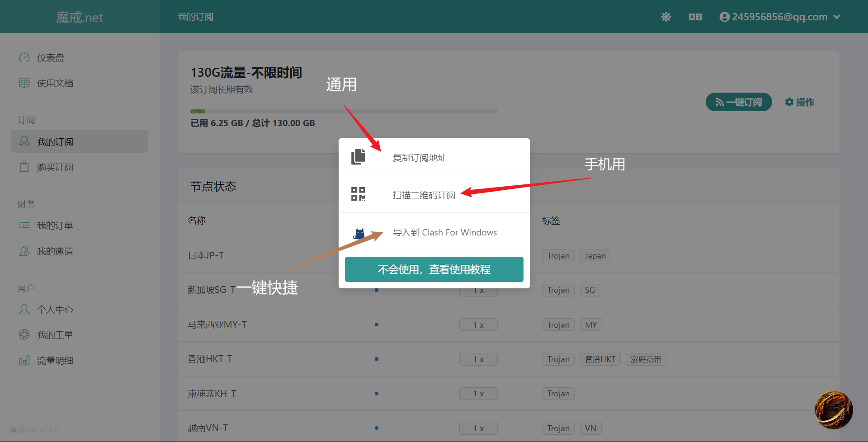Click the SG tag
This screenshot has height=442, width=868.
(590, 290)
